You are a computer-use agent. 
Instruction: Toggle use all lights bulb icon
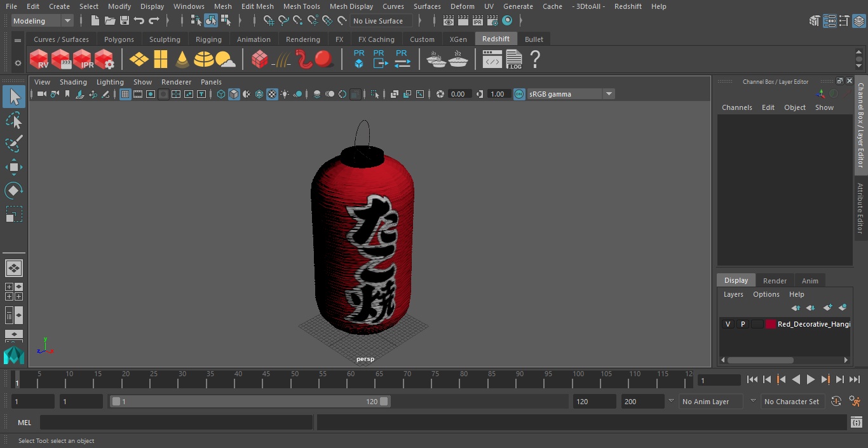285,94
